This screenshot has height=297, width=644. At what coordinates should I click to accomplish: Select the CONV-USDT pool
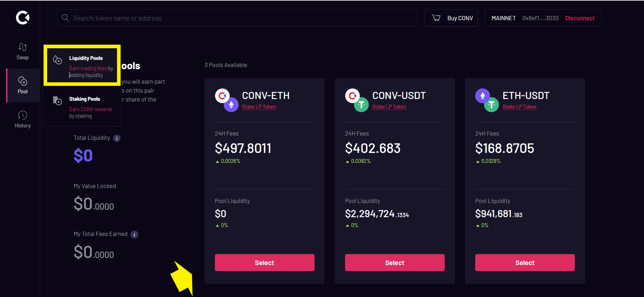395,263
